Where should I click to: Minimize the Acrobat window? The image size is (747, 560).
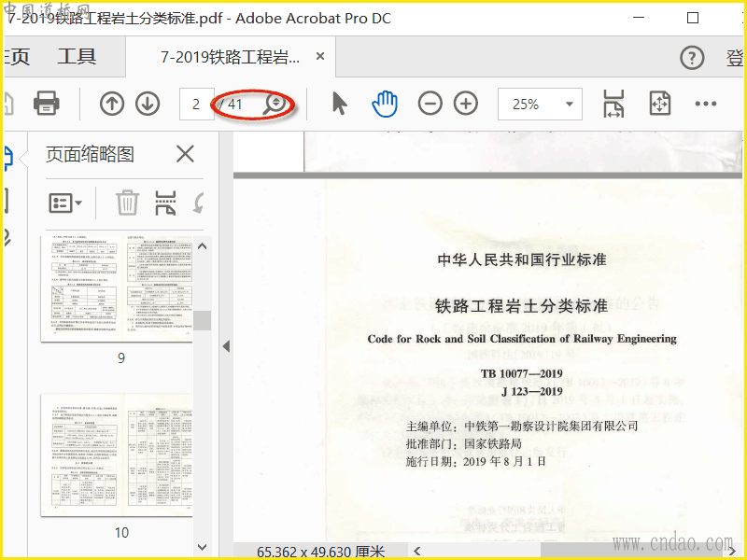[639, 18]
